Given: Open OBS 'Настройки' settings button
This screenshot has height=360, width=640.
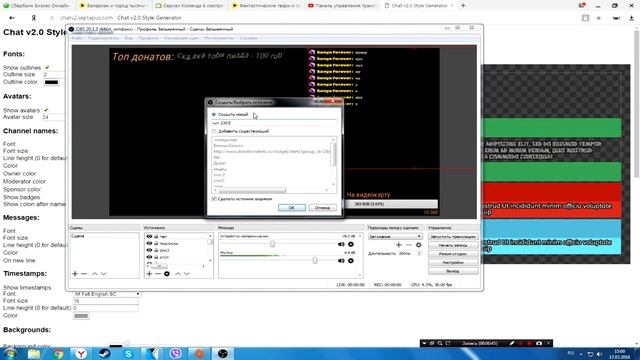Looking at the screenshot, I should [x=453, y=262].
